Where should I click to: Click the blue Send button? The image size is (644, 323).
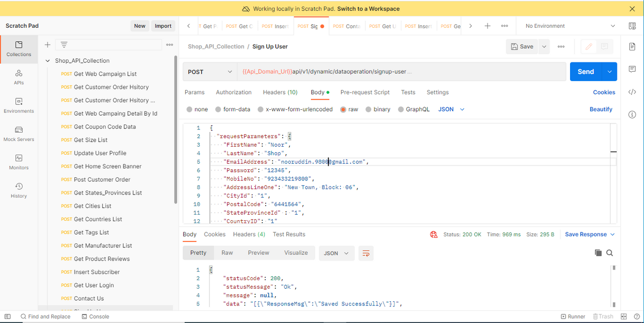pyautogui.click(x=586, y=72)
